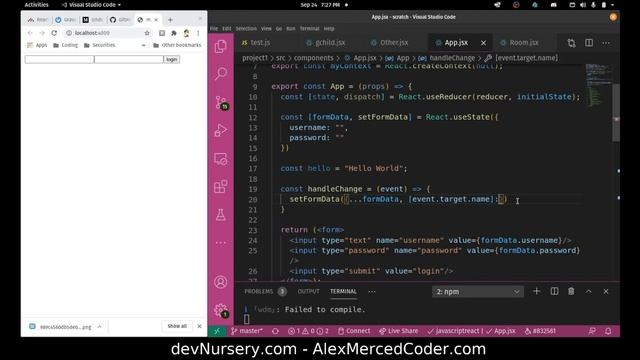
Task: Open the Remote Explorer view
Action: tap(221, 159)
